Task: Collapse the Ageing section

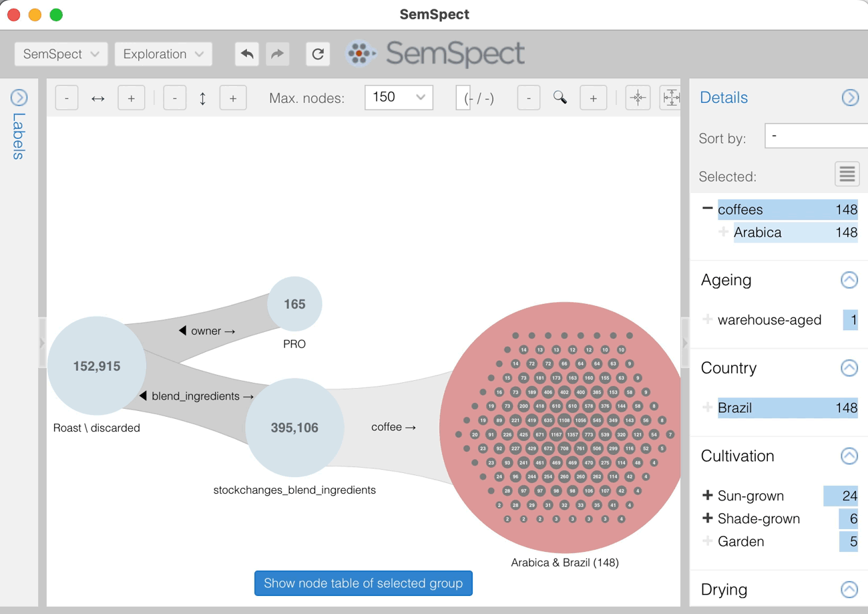Action: tap(849, 280)
